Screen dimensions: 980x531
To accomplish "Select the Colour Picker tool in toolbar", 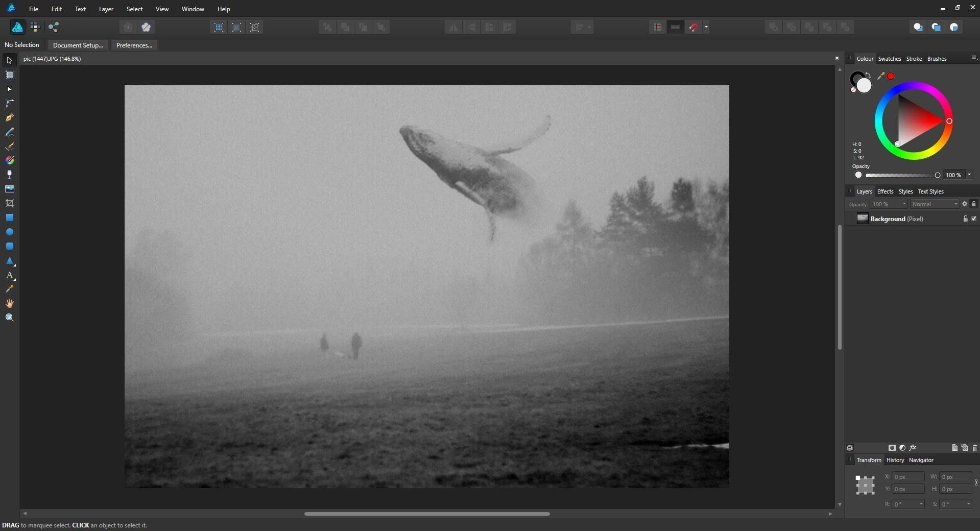I will 9,289.
